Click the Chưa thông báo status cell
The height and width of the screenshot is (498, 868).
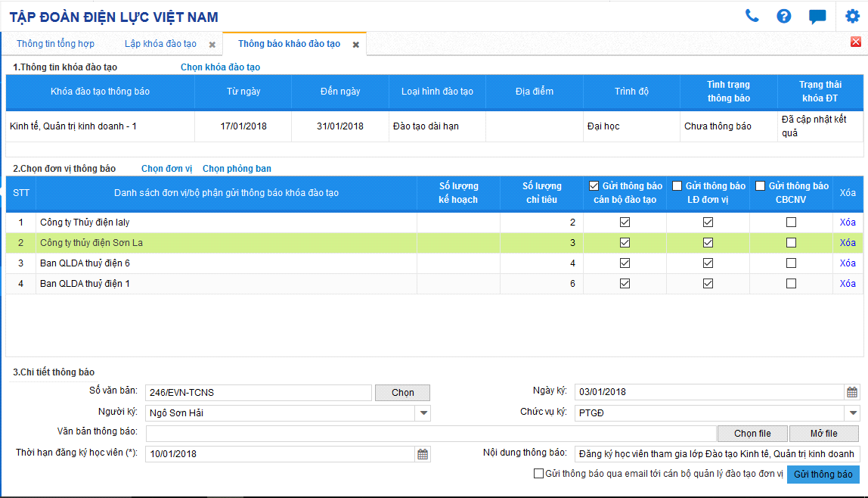(729, 126)
